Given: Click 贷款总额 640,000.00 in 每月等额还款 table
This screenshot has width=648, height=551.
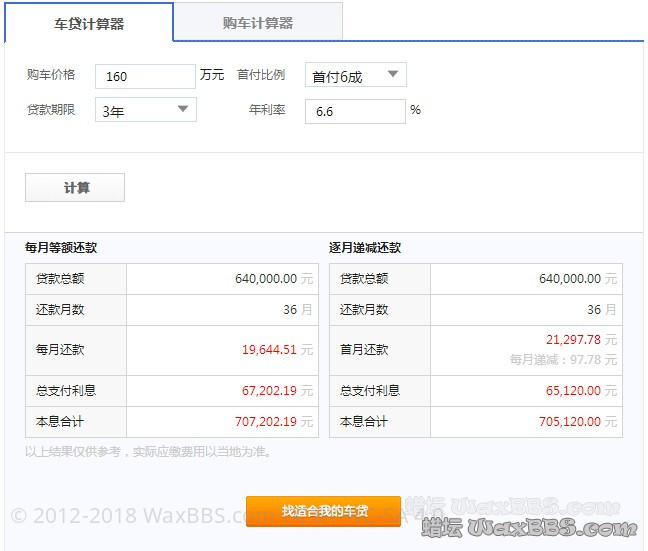Looking at the screenshot, I should coord(266,279).
